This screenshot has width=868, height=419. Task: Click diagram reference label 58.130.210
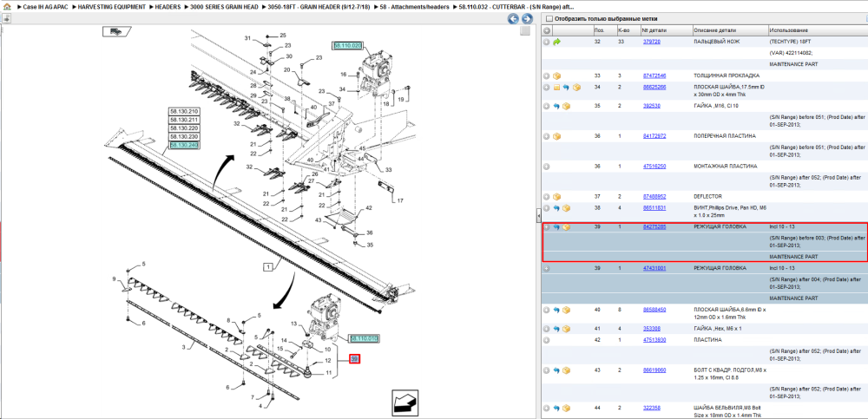coord(184,112)
